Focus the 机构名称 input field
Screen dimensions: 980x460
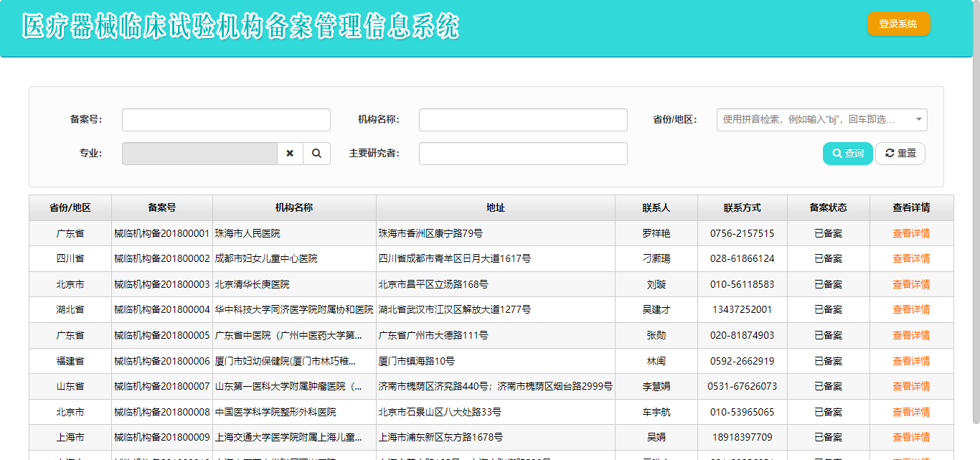tap(523, 120)
